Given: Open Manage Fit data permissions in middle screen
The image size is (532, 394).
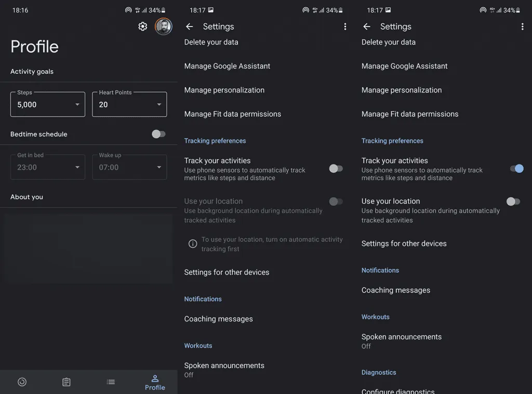Looking at the screenshot, I should 233,114.
